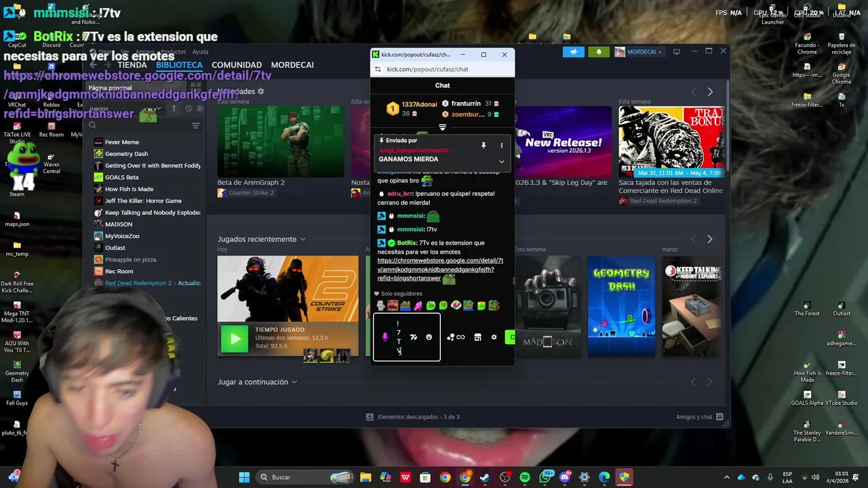Switch to BIBLIOTECA tab in Steam
This screenshot has width=868, height=488.
[179, 65]
